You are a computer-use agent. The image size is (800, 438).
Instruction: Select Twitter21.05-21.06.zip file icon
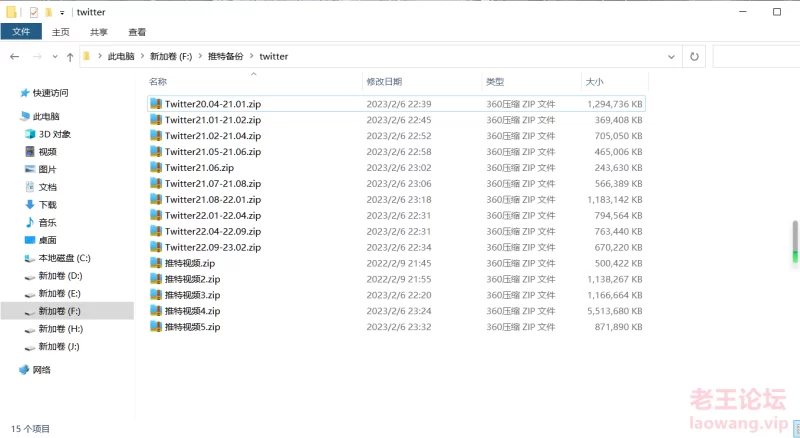(156, 152)
